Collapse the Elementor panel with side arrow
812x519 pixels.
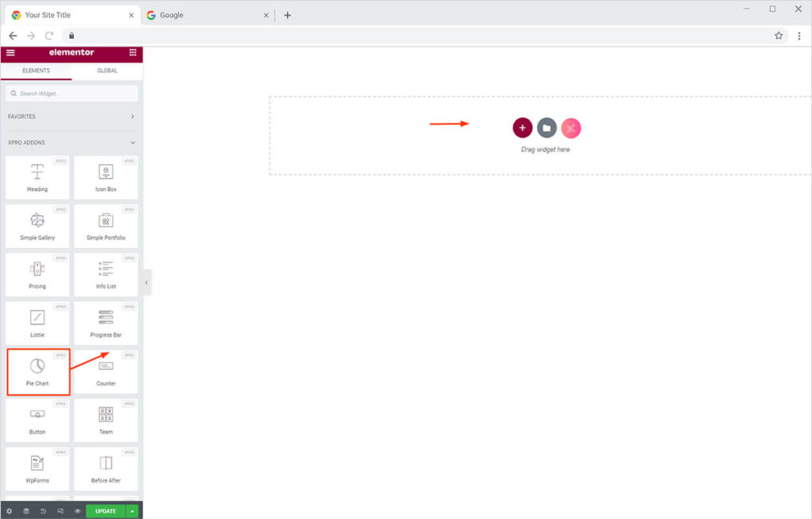tap(147, 282)
